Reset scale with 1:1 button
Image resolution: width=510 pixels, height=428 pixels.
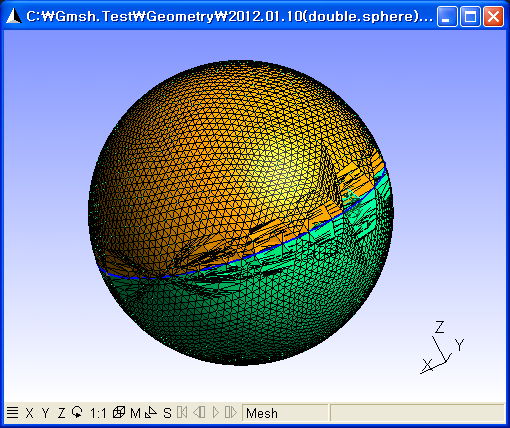pos(98,413)
